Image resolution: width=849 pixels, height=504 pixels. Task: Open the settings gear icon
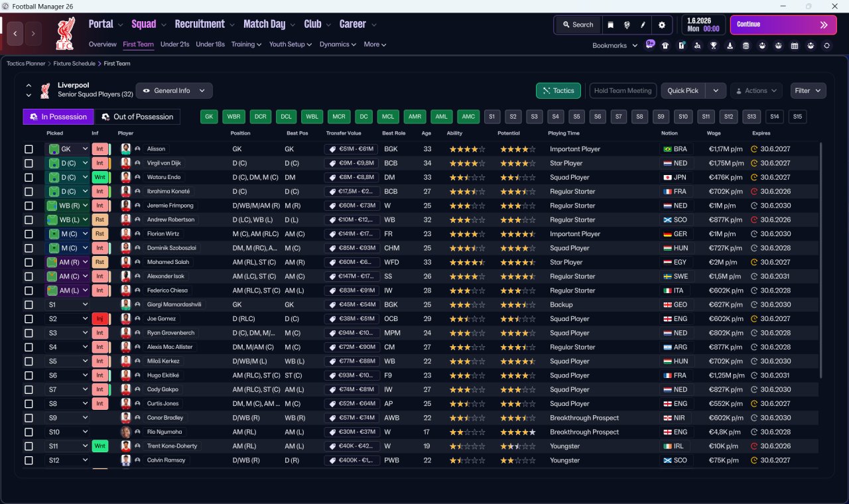[x=661, y=25]
